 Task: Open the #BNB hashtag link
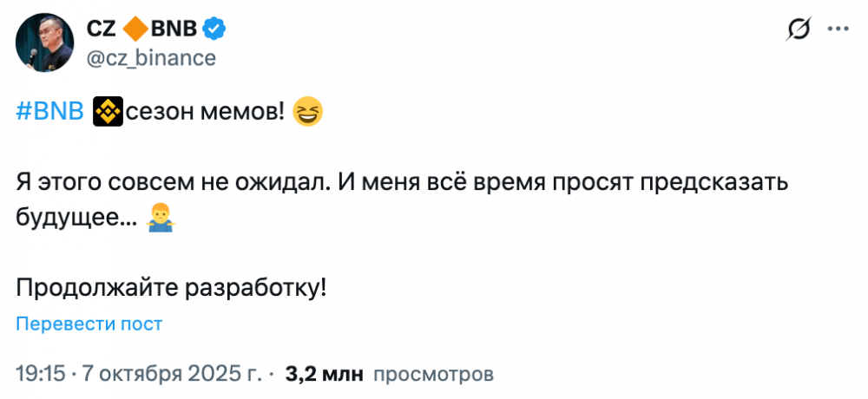coord(49,112)
